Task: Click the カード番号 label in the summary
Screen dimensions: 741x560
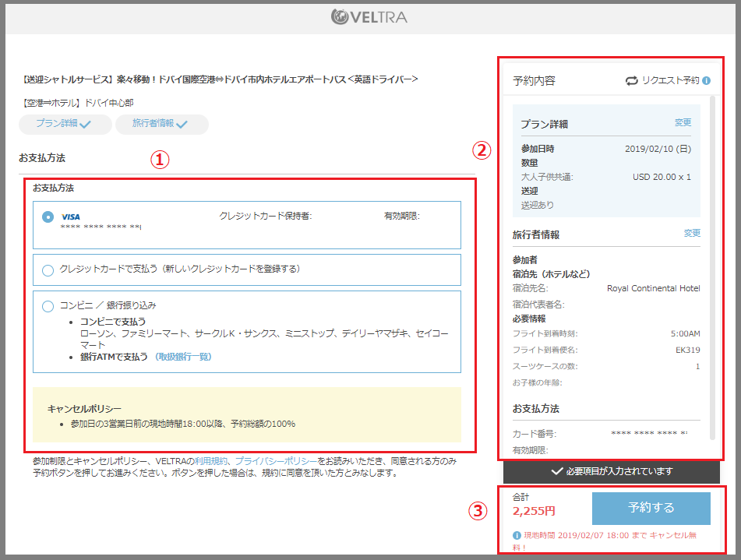Action: [x=535, y=434]
